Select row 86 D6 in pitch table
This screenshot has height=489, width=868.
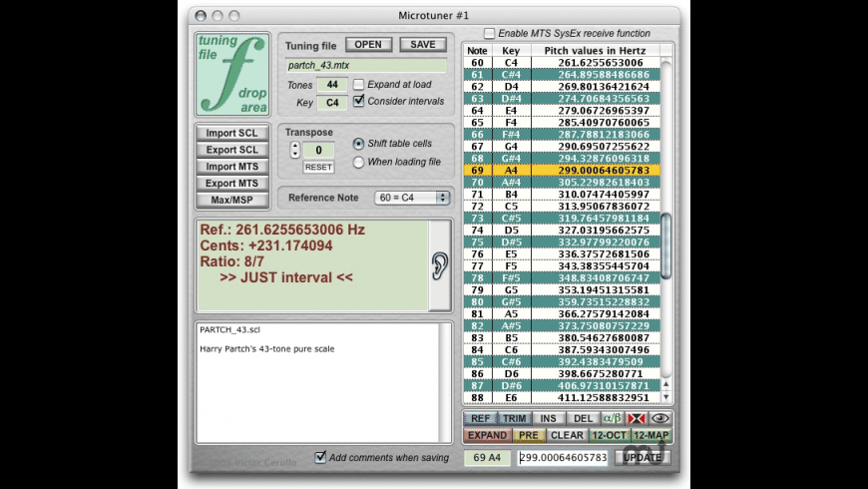[x=562, y=374]
